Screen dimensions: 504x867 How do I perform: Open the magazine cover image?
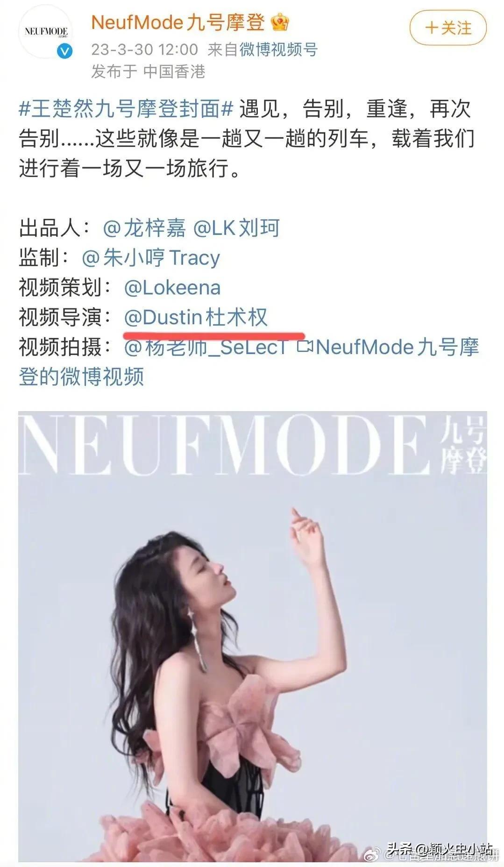tap(252, 636)
